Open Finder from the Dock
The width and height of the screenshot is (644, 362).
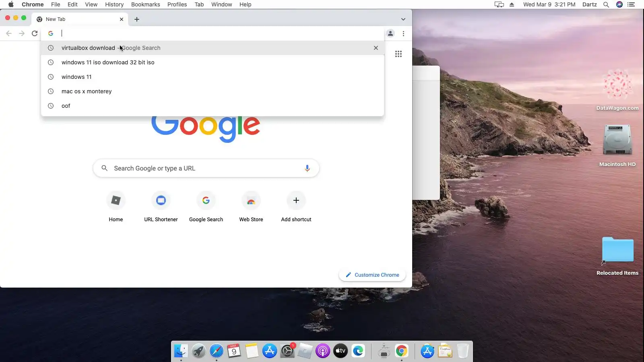click(181, 351)
